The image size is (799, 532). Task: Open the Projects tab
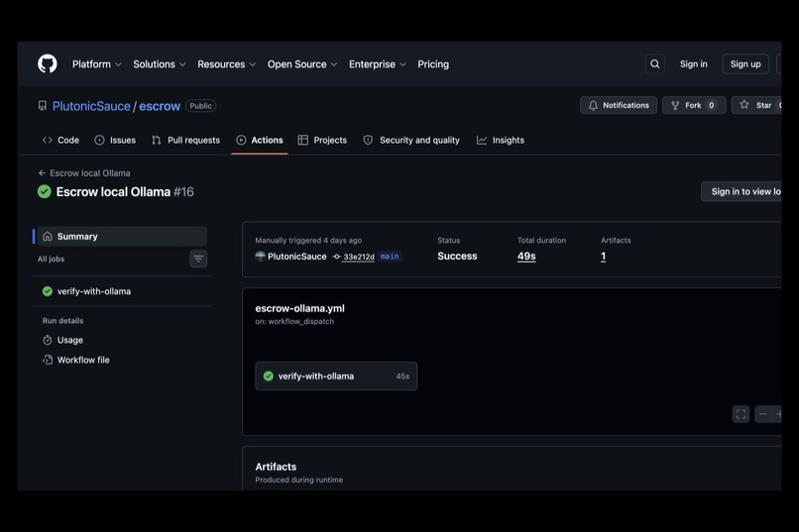322,140
